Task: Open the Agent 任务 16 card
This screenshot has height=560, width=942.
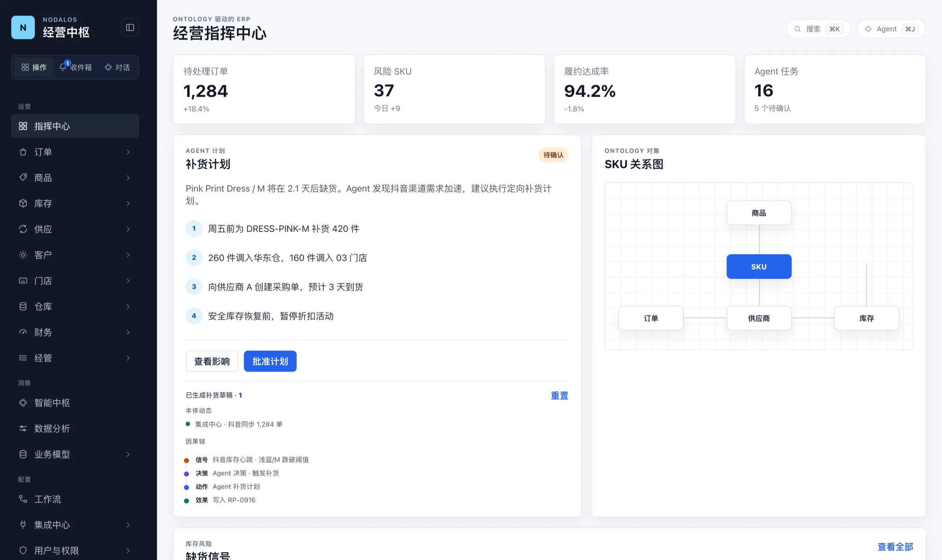Action: [x=835, y=89]
